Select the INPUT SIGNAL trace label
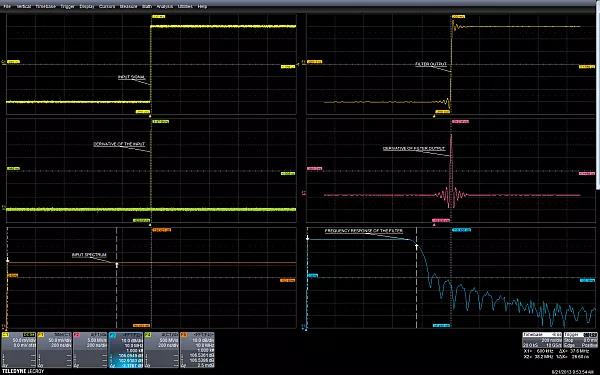Viewport: 600px width, 375px height. (131, 77)
